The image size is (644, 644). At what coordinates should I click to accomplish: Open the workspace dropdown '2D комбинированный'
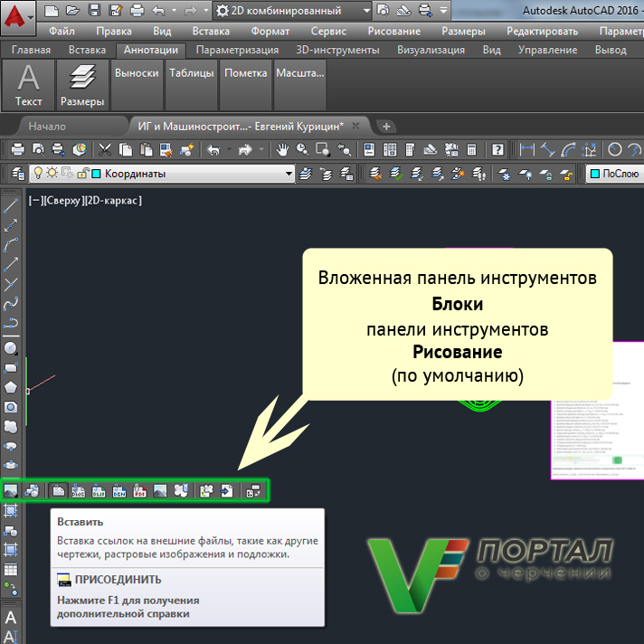(292, 11)
